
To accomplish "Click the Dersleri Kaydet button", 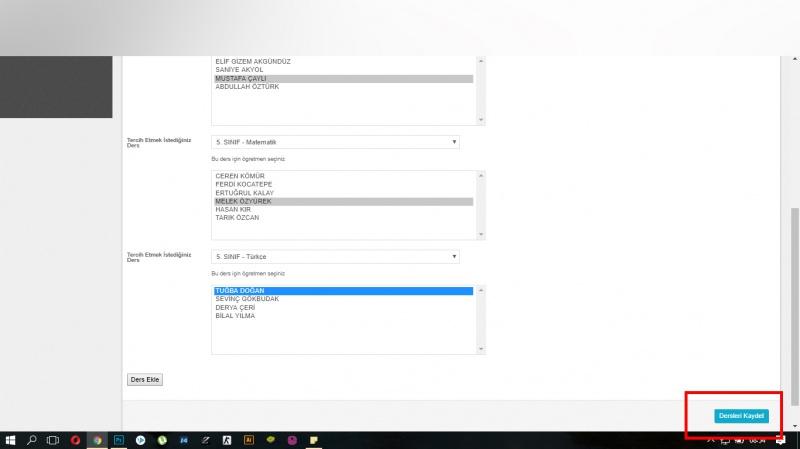I will point(741,415).
